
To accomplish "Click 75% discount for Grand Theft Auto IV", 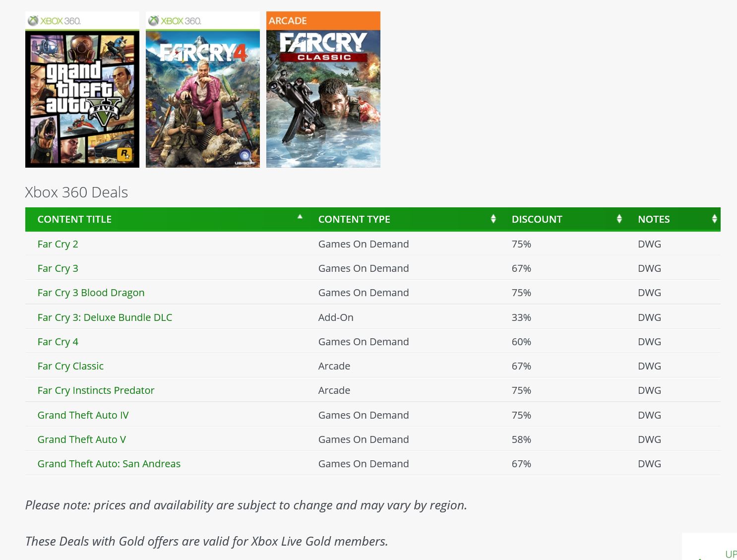I will [x=521, y=415].
